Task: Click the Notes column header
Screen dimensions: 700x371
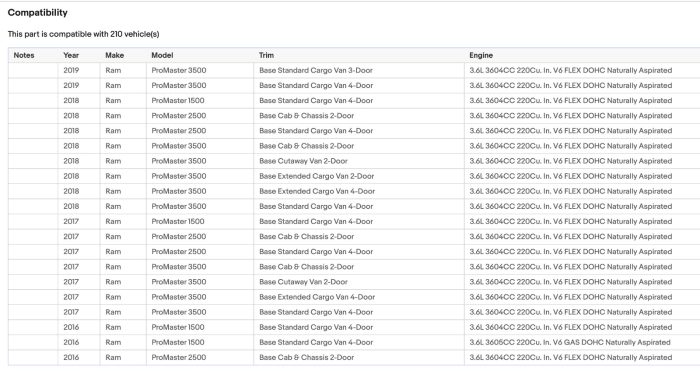Action: pyautogui.click(x=24, y=55)
